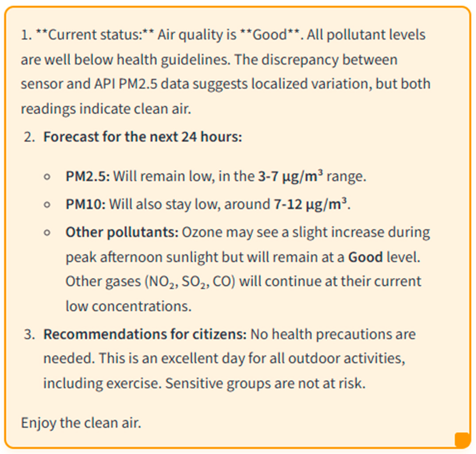Screen dimensions: 476x454
Task: Click the bullet before Other pollutants
Action: point(47,233)
